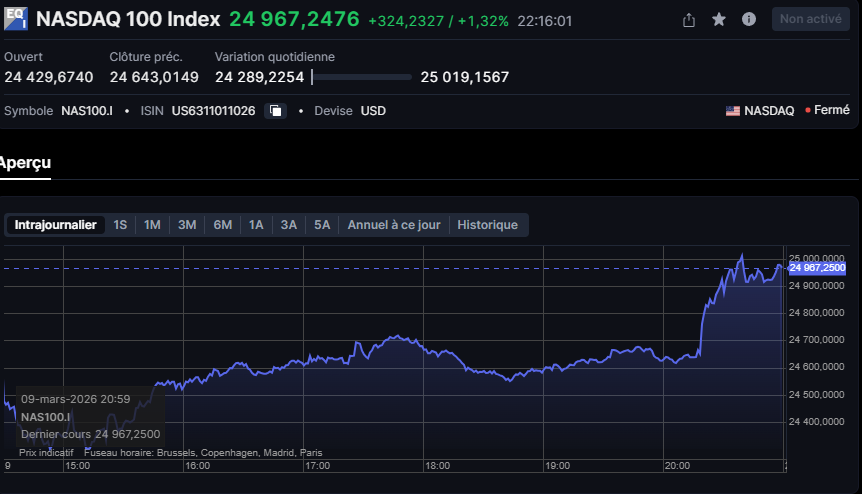
Task: Click the 18:00 time axis label
Action: 438,466
